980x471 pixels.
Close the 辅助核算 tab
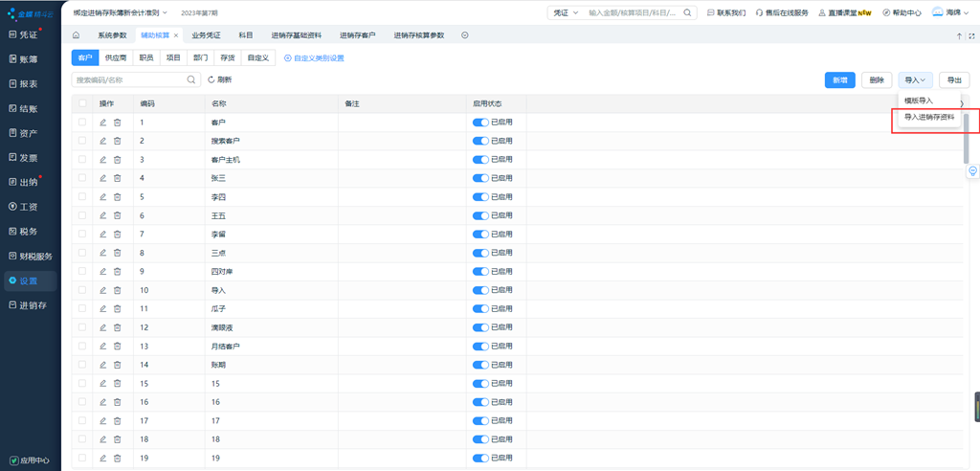[x=176, y=35]
